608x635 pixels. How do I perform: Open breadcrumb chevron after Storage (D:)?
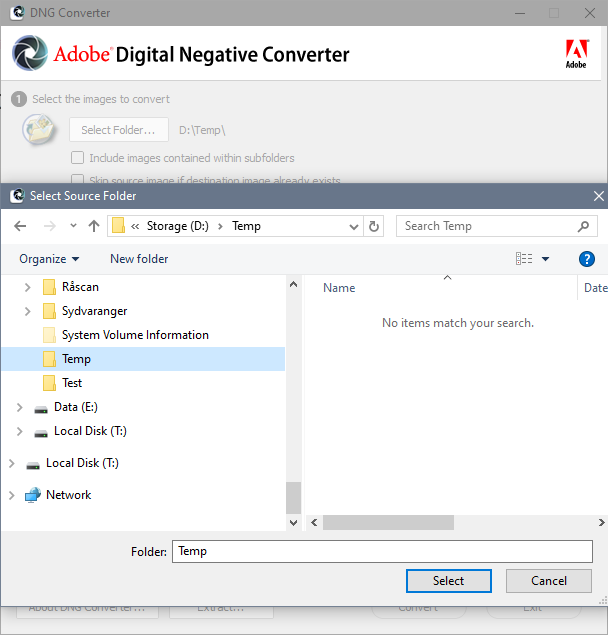[220, 226]
